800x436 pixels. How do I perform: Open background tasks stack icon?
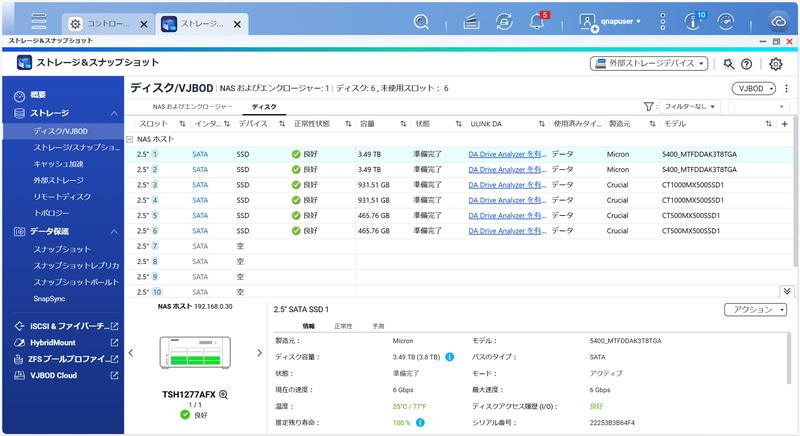click(x=471, y=21)
